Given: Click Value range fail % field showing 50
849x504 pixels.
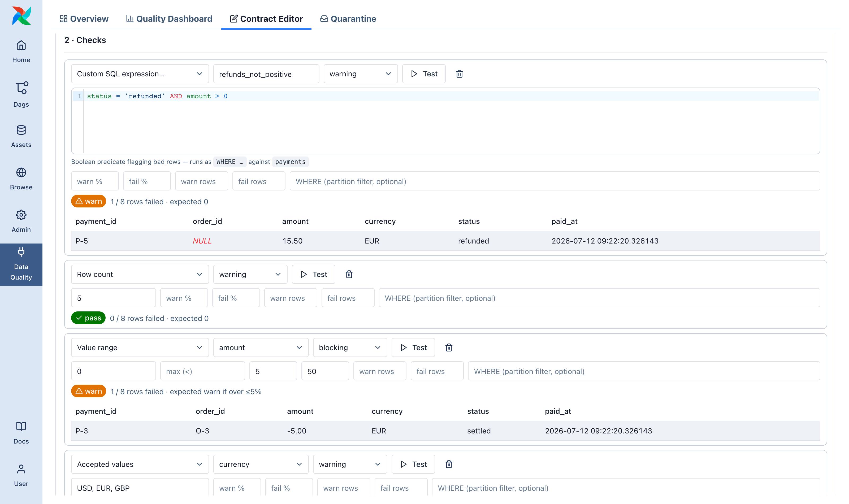Looking at the screenshot, I should [325, 371].
